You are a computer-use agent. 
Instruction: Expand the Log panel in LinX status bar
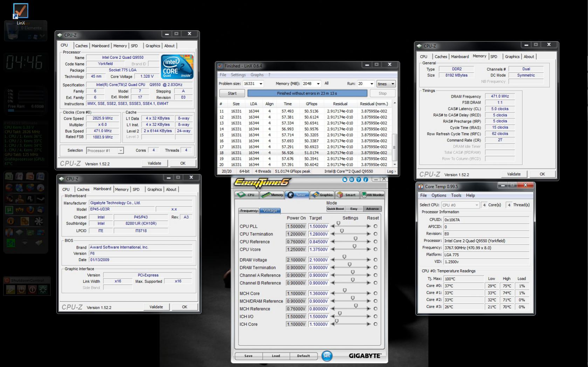click(392, 171)
